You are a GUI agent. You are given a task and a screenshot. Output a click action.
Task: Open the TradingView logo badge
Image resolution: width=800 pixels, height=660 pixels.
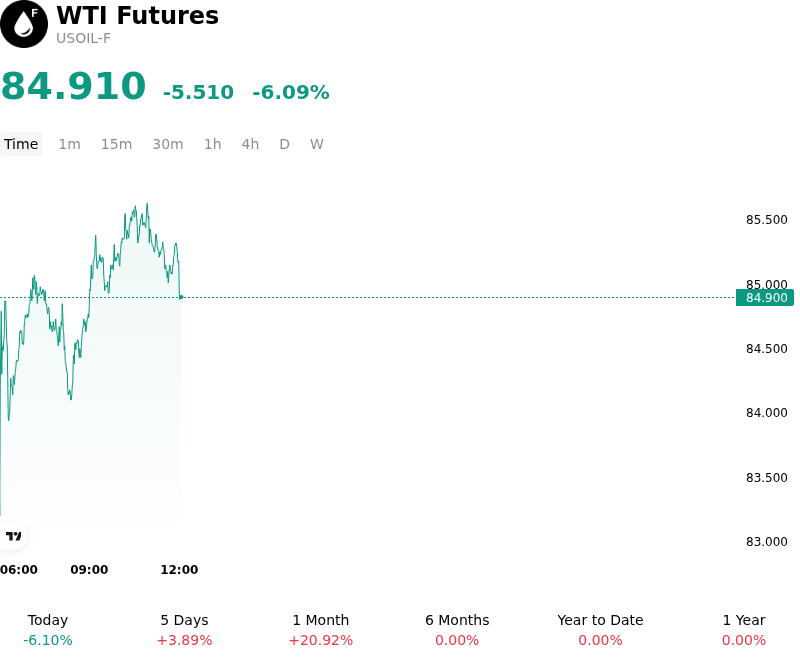13,537
